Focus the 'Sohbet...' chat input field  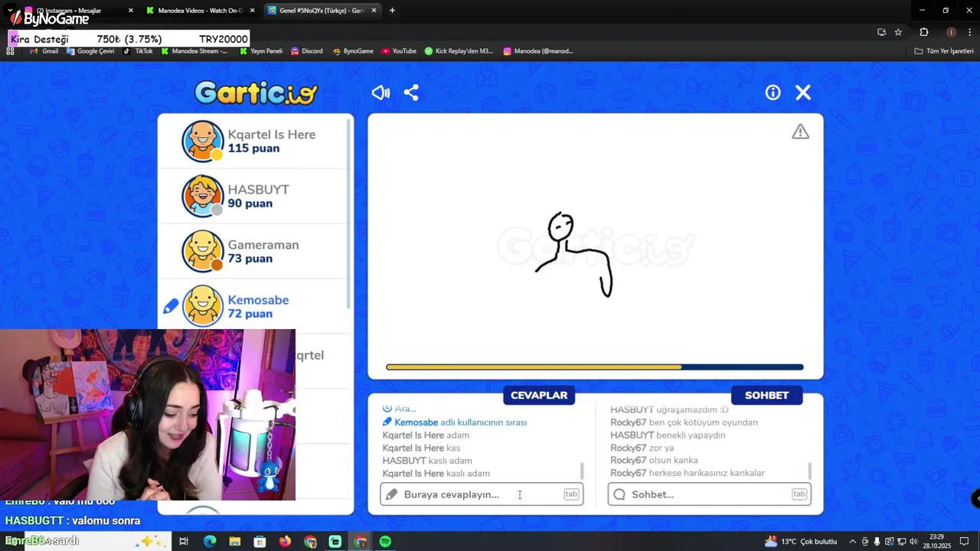click(x=710, y=494)
